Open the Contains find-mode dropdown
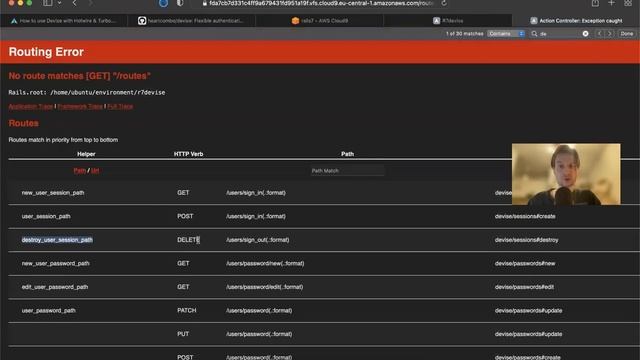 (x=506, y=33)
